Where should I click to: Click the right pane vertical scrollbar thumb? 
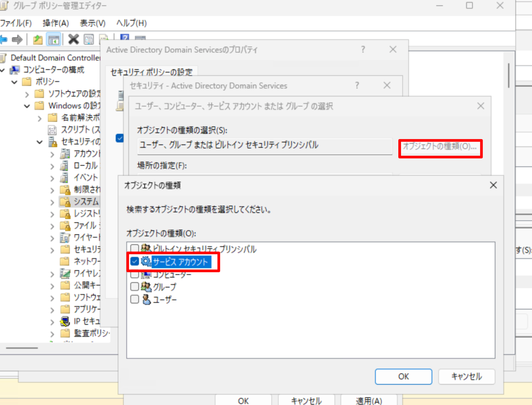tap(509, 75)
